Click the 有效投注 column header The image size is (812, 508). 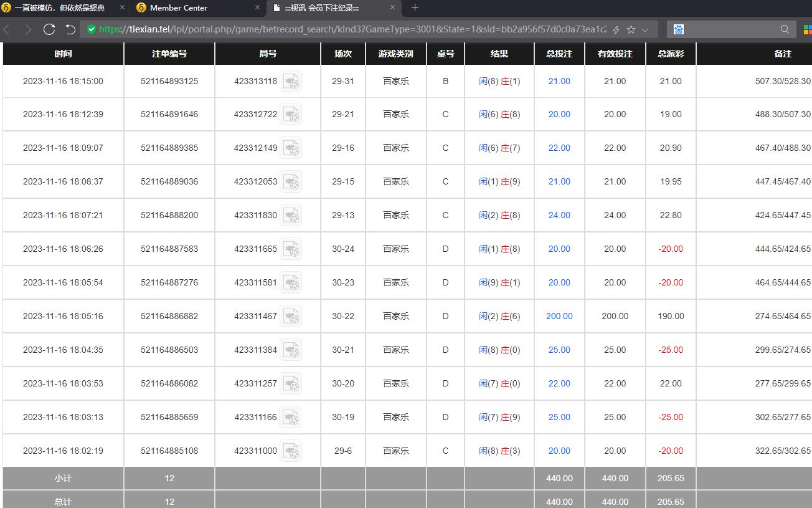(615, 54)
